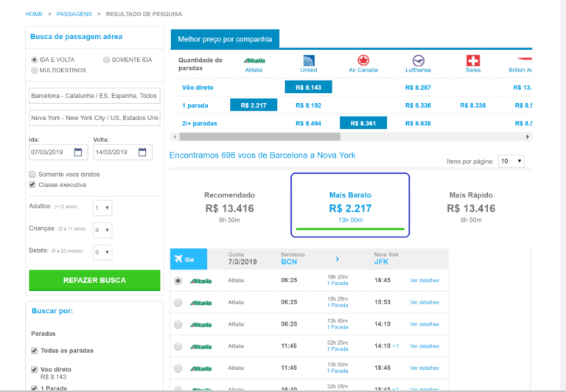Open the Crianças quantity dropdown

point(102,231)
